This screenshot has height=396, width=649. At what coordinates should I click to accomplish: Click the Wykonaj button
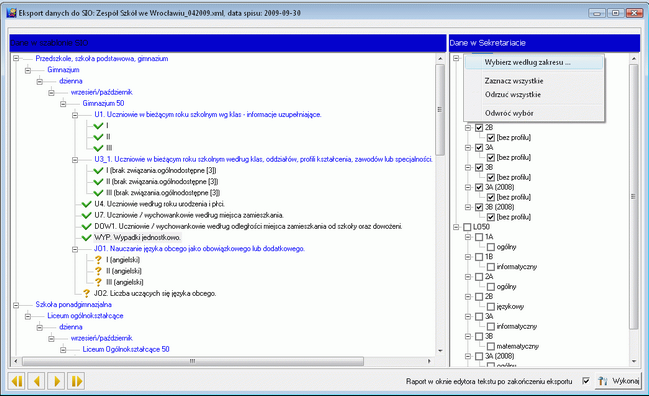(618, 381)
